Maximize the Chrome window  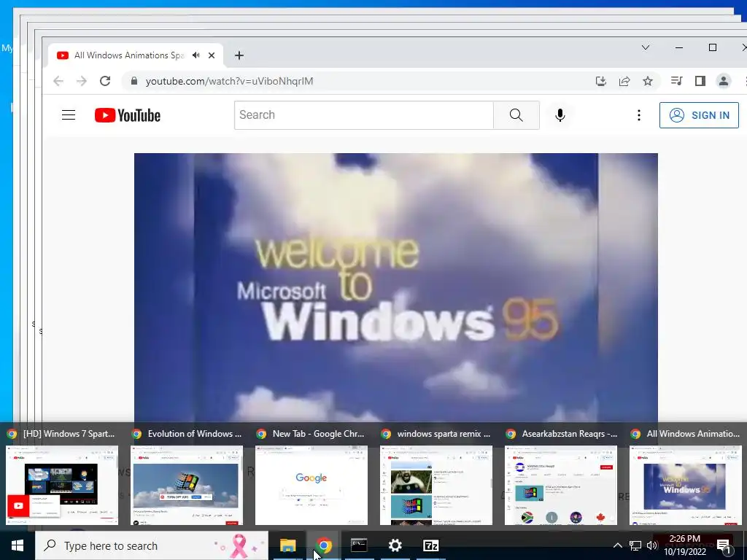[713, 47]
